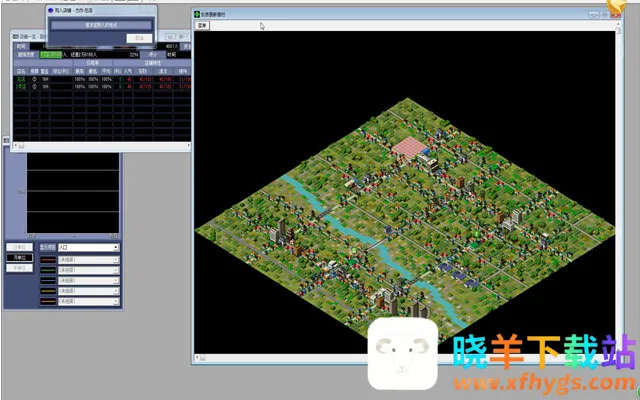Click the circle symbol in second store row
The width and height of the screenshot is (640, 400).
[x=35, y=88]
